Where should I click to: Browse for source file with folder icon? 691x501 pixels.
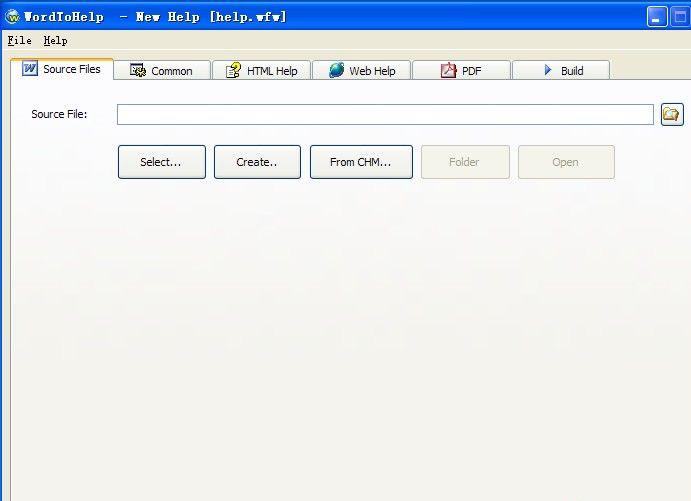tap(672, 115)
